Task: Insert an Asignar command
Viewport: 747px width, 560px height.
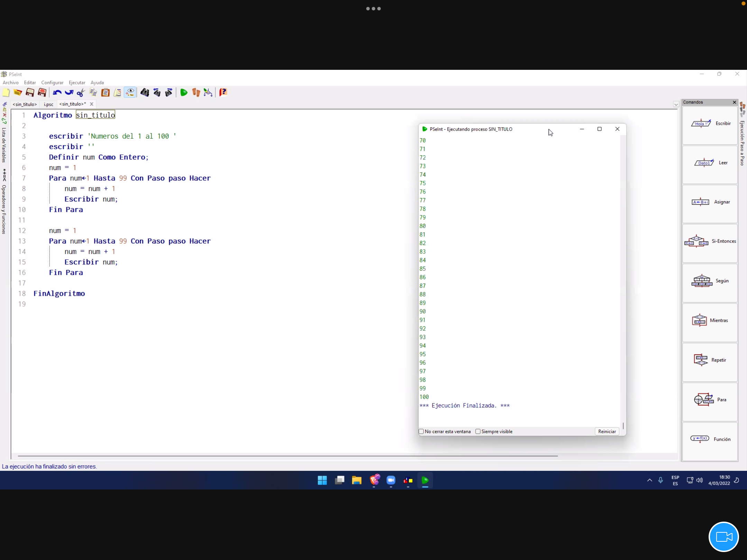Action: (710, 204)
